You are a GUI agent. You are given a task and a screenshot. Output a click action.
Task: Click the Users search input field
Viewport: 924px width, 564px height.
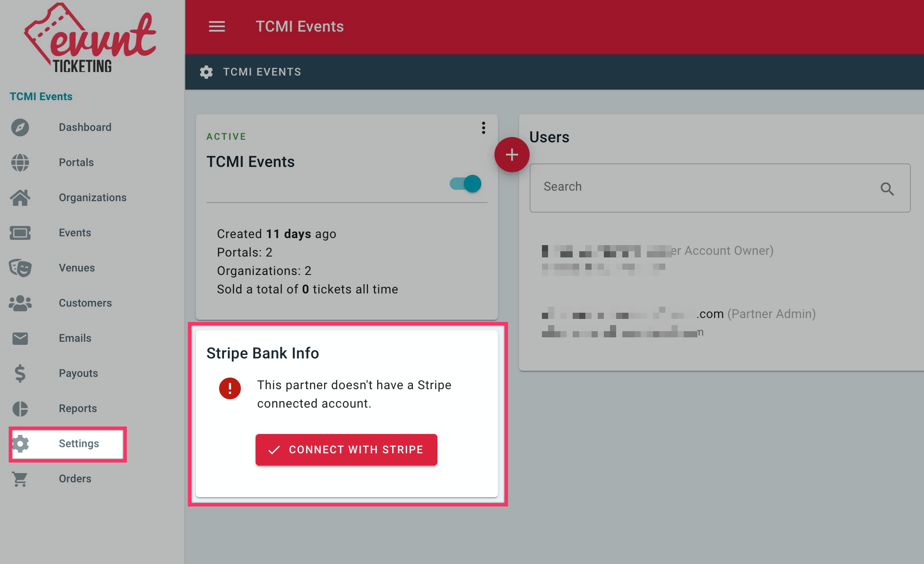(x=703, y=187)
